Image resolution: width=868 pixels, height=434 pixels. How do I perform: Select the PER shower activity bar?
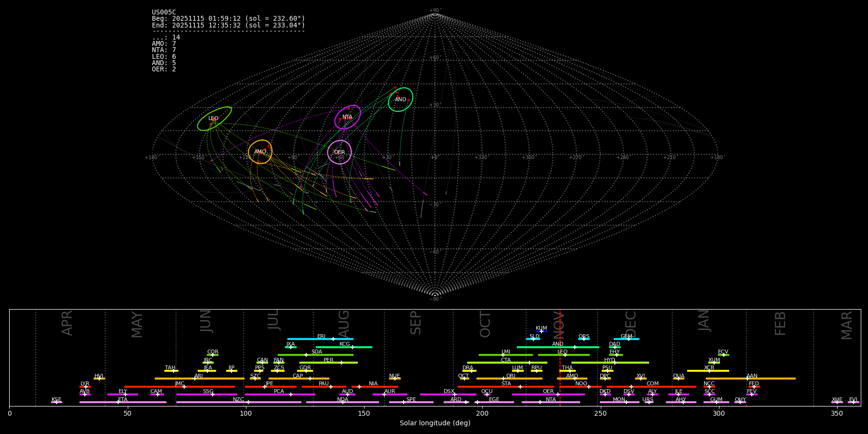[328, 363]
